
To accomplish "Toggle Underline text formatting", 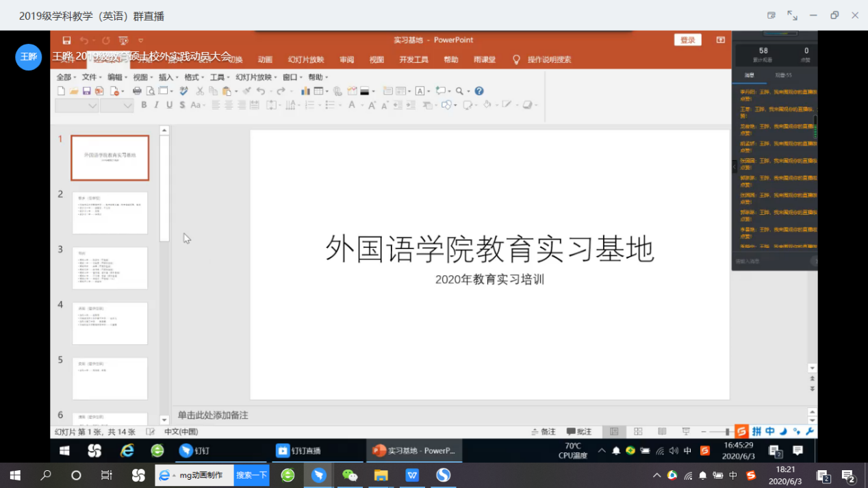I will tap(169, 105).
